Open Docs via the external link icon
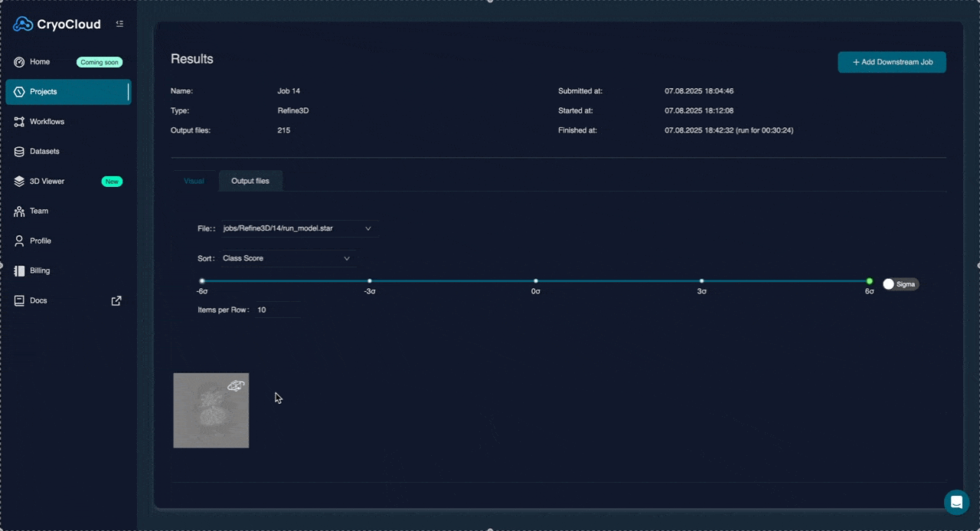The width and height of the screenshot is (980, 531). 116,300
